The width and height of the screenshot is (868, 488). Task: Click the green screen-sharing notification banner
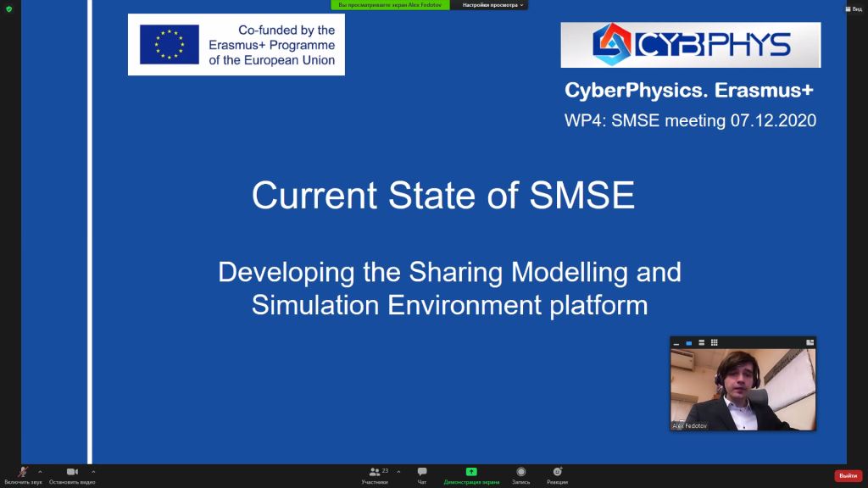coord(390,5)
